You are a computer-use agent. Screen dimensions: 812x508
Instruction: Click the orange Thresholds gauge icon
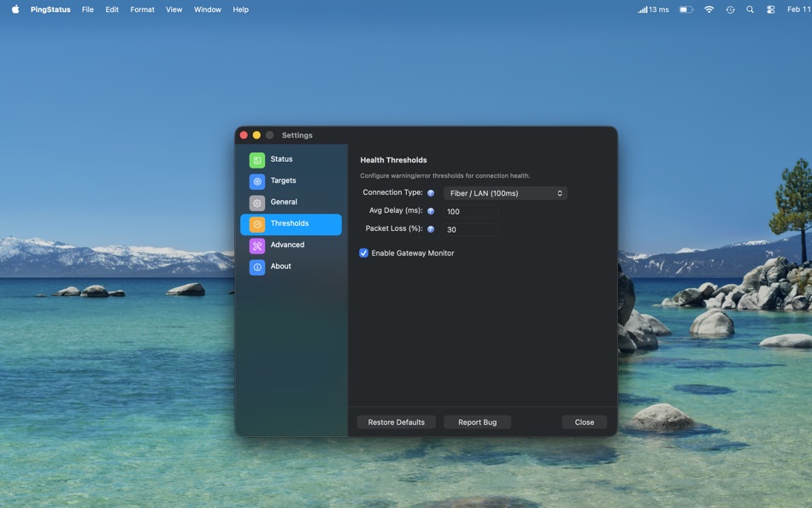[256, 223]
